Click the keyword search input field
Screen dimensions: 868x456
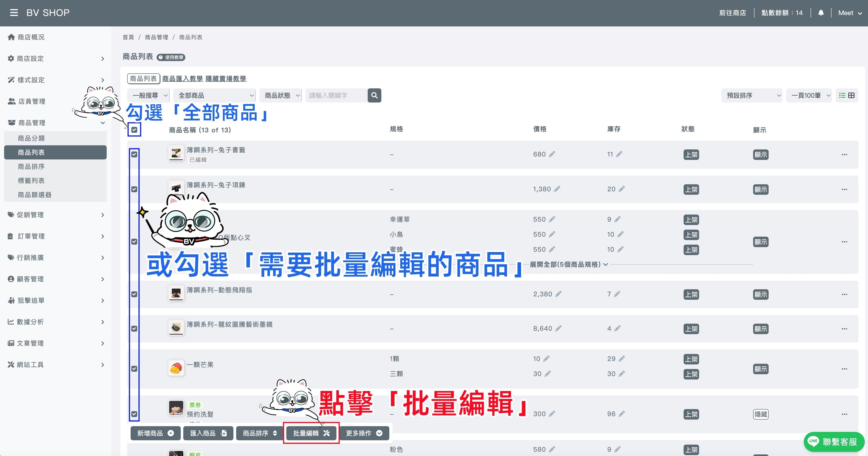click(336, 95)
